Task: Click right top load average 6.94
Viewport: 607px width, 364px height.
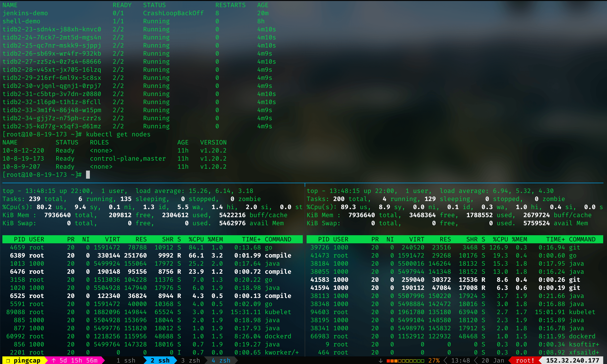Action: [x=500, y=191]
